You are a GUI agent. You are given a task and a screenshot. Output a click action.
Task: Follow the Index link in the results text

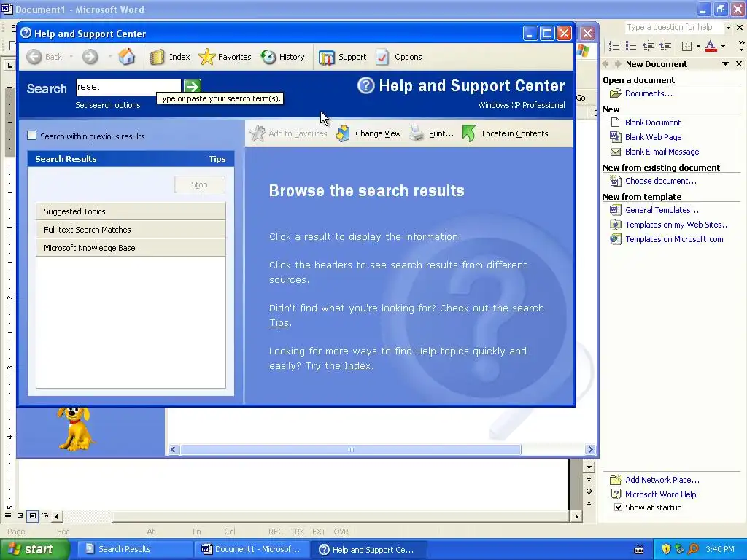[x=357, y=366]
